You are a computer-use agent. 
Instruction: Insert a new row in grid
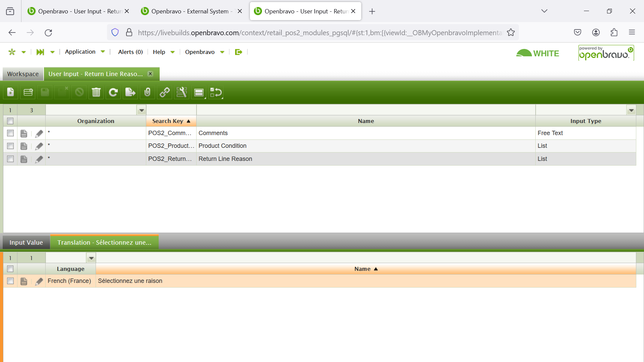28,92
